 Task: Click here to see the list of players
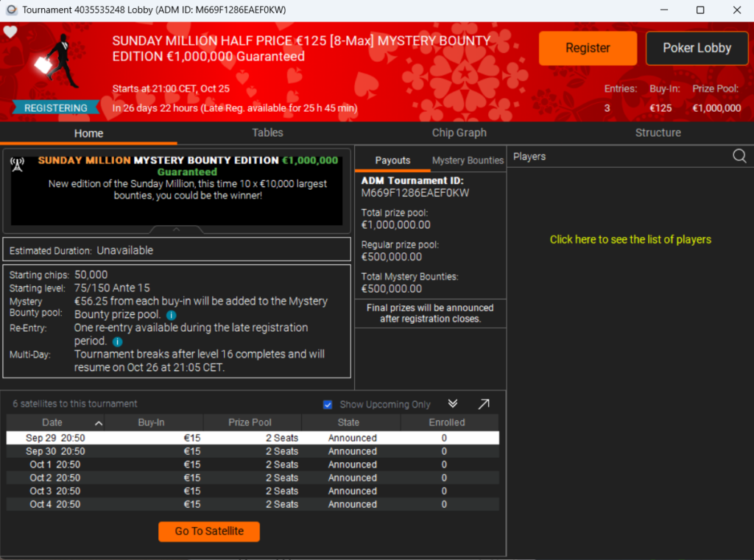pyautogui.click(x=630, y=239)
